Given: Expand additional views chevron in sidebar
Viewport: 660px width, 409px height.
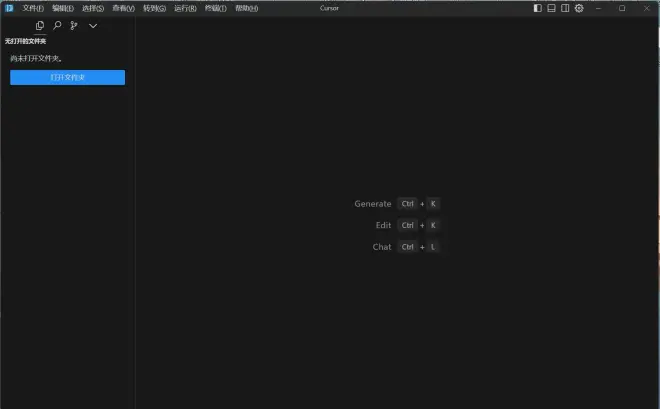Looking at the screenshot, I should (x=93, y=26).
